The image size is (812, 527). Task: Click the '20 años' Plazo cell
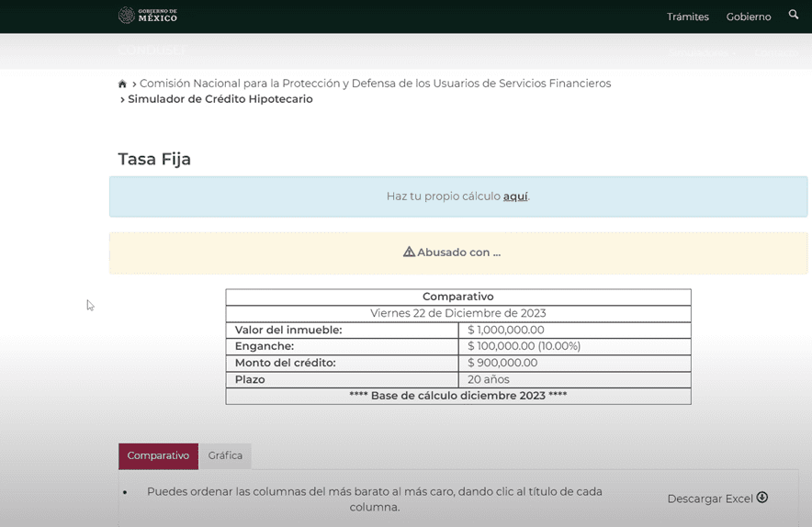click(x=488, y=379)
